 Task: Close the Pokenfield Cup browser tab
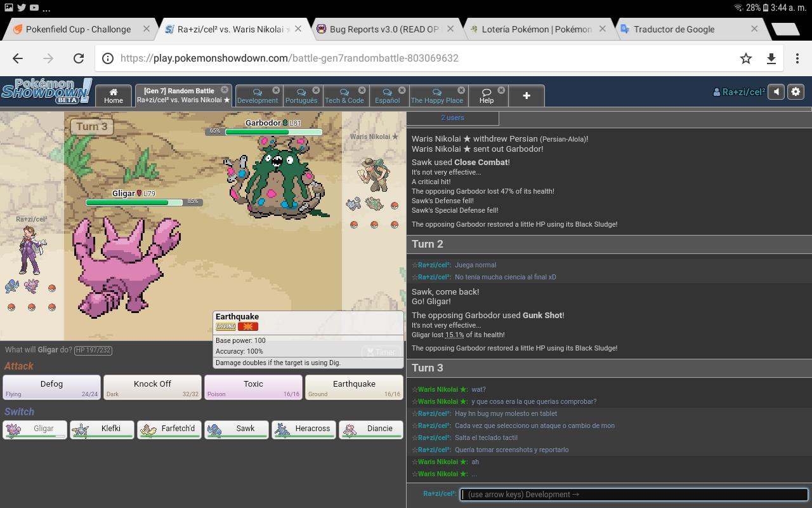[x=147, y=29]
